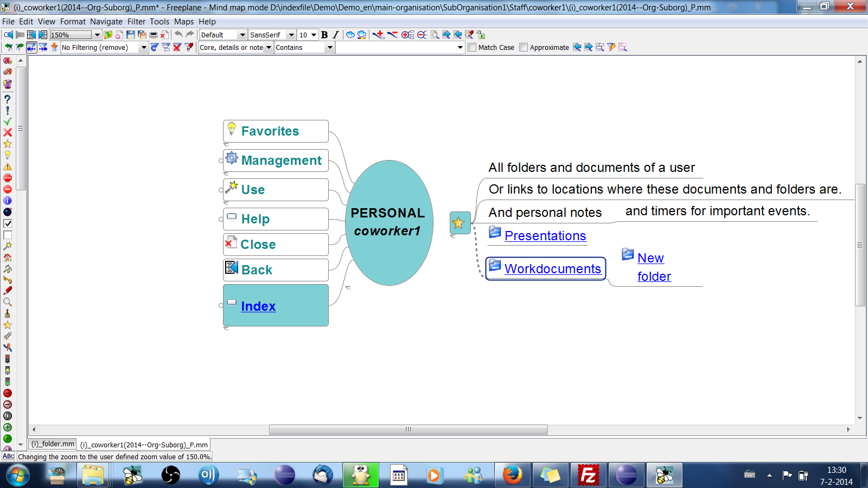The width and height of the screenshot is (868, 488).
Task: Enable the Match Case checkbox
Action: tap(471, 47)
